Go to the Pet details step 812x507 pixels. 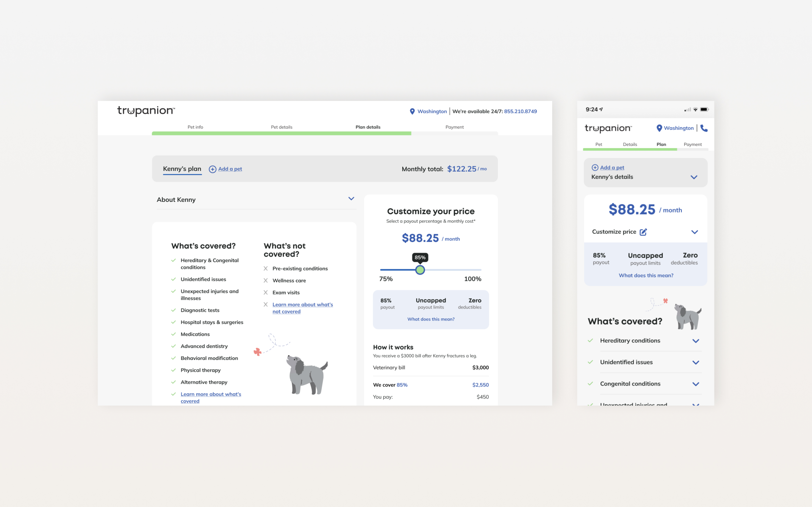click(282, 127)
